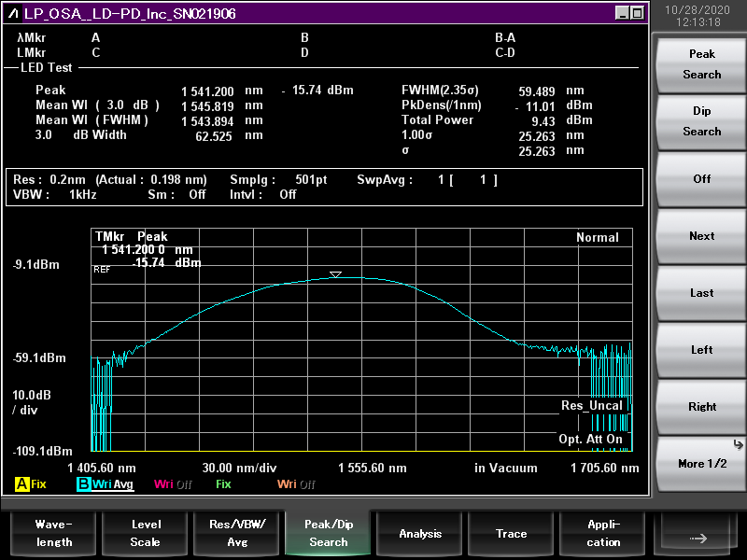Image resolution: width=747 pixels, height=560 pixels.
Task: Open More 1/2 softkey page
Action: [x=701, y=464]
